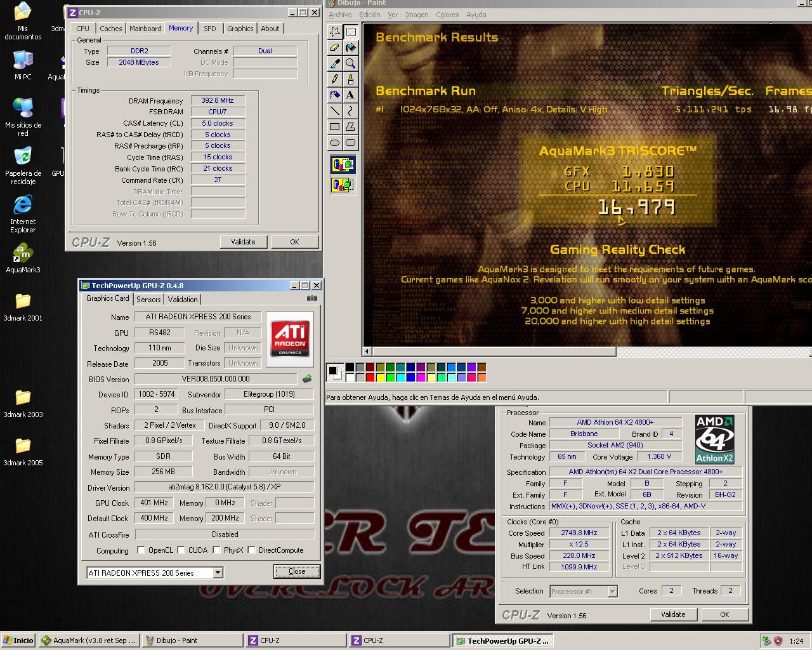812x650 pixels.
Task: Select the Polygon tool in Paint
Action: point(351,127)
